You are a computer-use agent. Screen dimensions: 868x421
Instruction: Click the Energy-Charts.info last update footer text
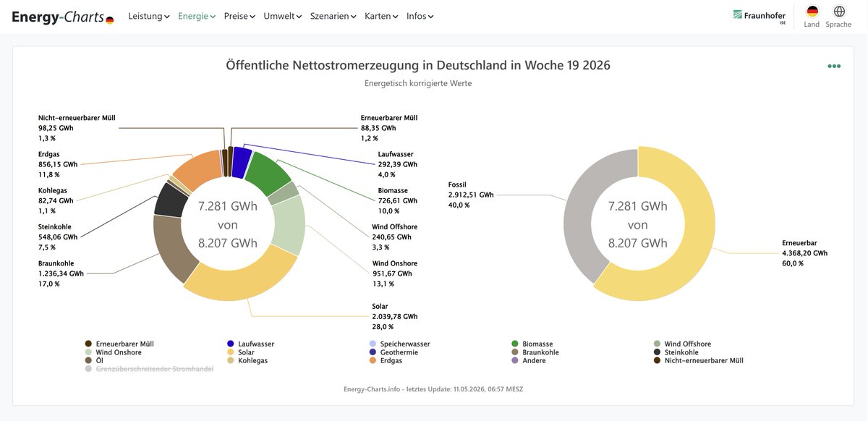point(433,389)
